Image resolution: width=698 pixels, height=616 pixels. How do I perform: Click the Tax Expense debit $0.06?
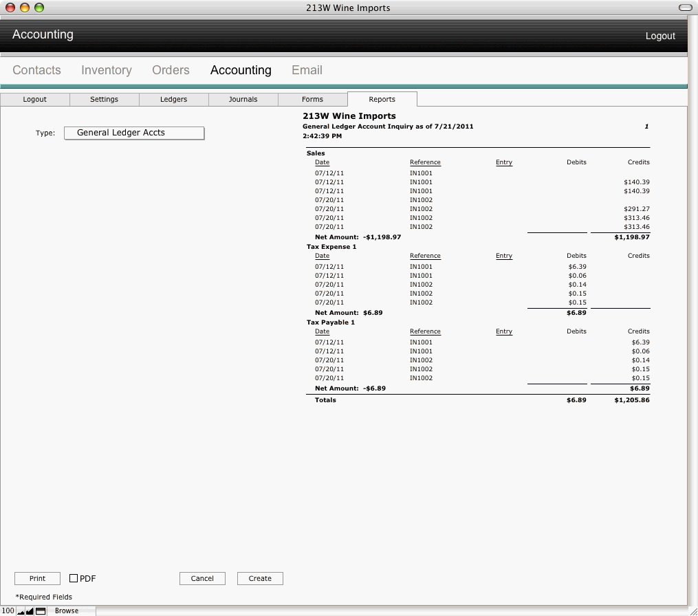(x=578, y=276)
